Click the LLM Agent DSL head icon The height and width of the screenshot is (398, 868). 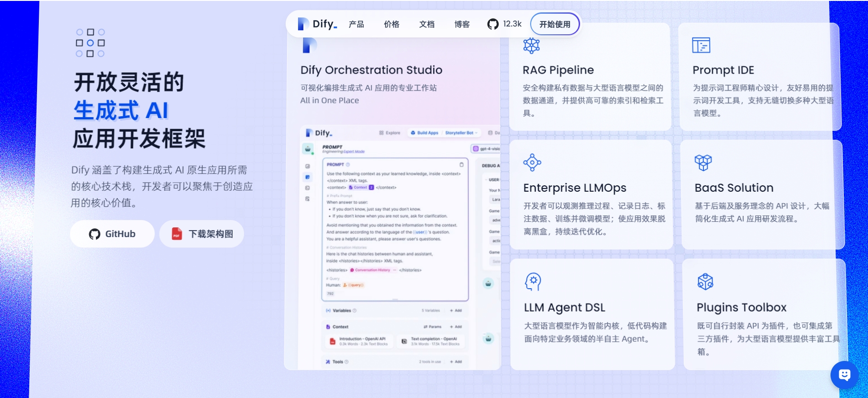533,282
